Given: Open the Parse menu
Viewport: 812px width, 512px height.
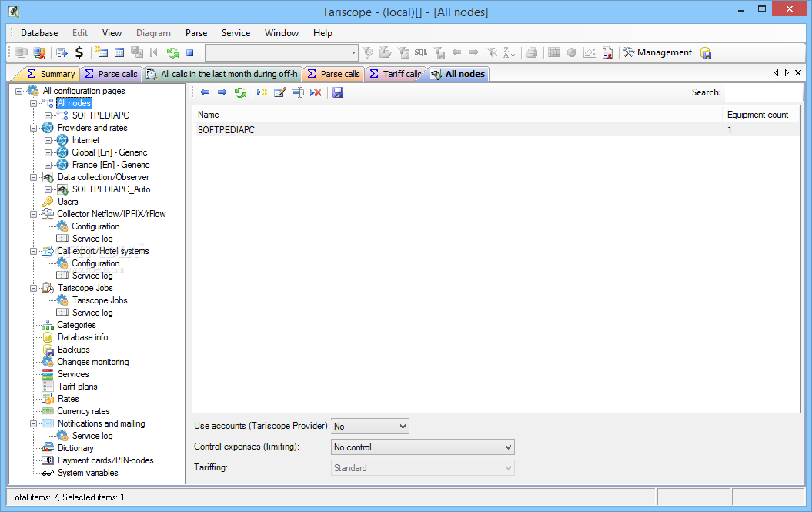Looking at the screenshot, I should (196, 32).
